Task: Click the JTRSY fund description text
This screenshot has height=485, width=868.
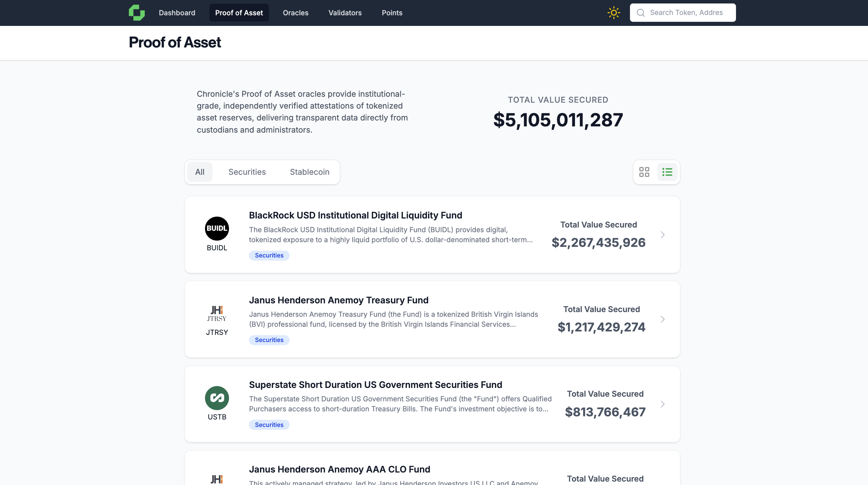Action: point(393,319)
